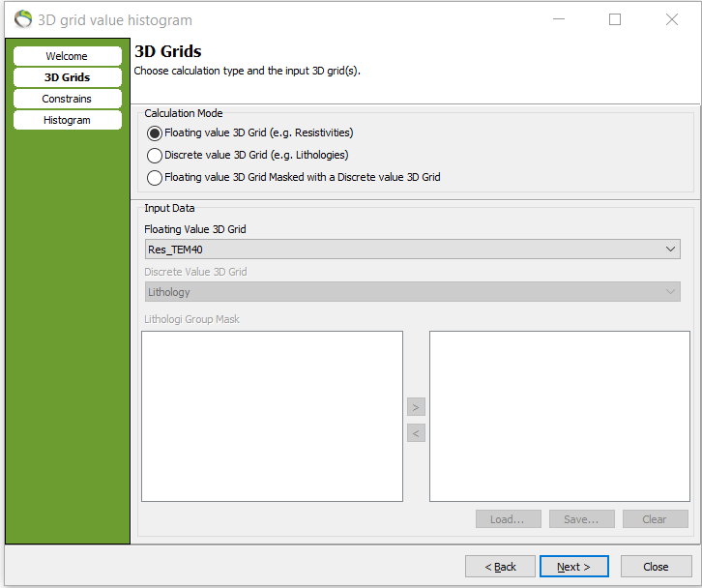Click the app logo icon in title bar

(22, 19)
